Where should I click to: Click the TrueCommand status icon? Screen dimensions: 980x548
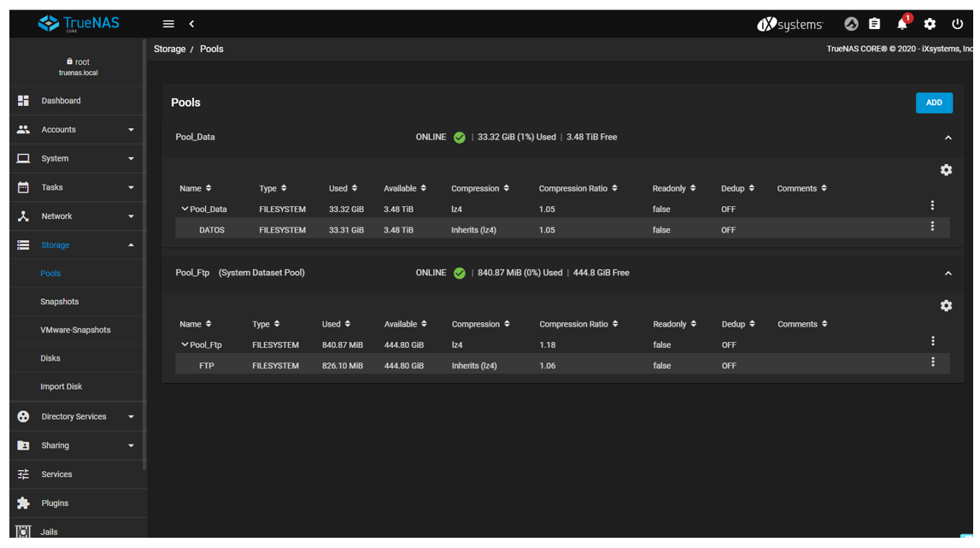pyautogui.click(x=851, y=24)
